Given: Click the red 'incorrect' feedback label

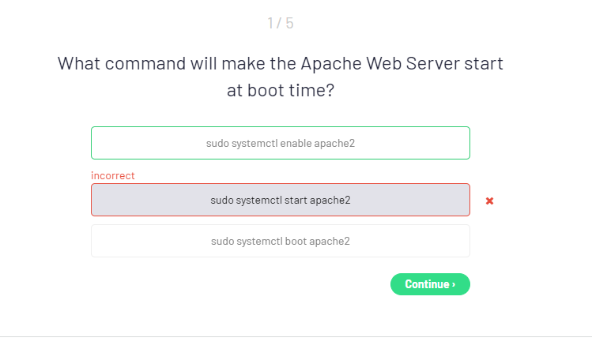Looking at the screenshot, I should 113,175.
